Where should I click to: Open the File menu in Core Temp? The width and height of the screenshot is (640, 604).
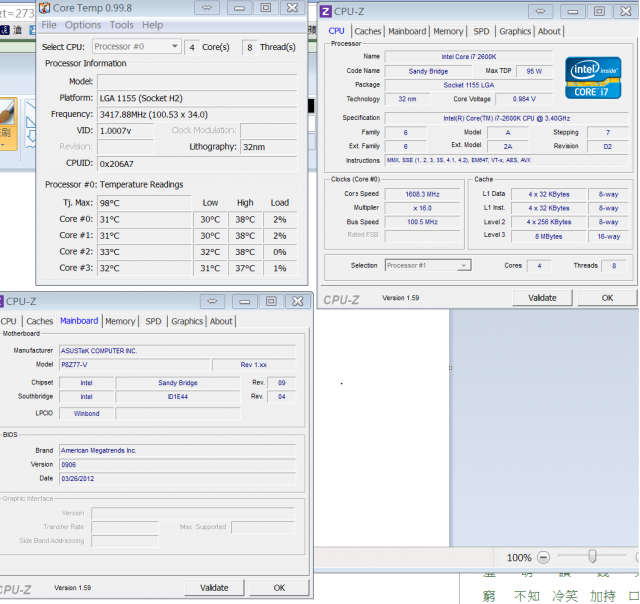pyautogui.click(x=49, y=25)
